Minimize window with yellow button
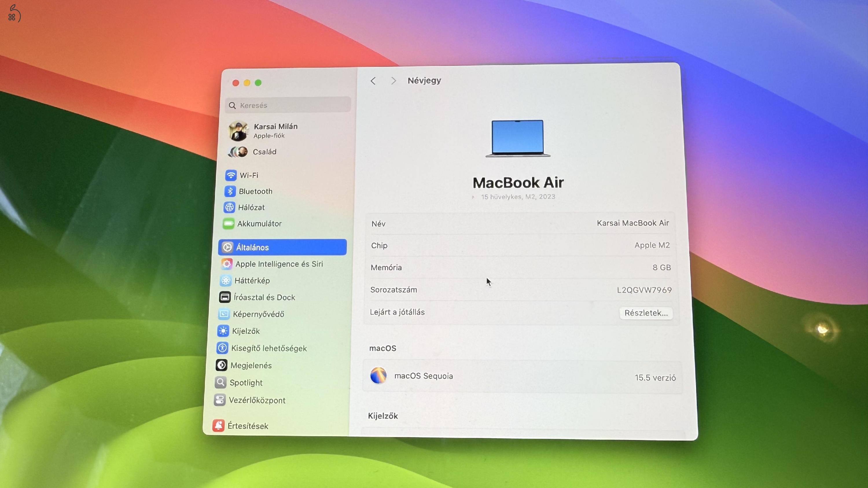Viewport: 868px width, 488px height. pyautogui.click(x=247, y=83)
